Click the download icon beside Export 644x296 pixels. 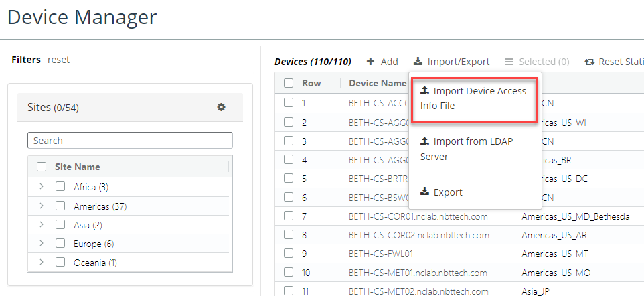[424, 192]
